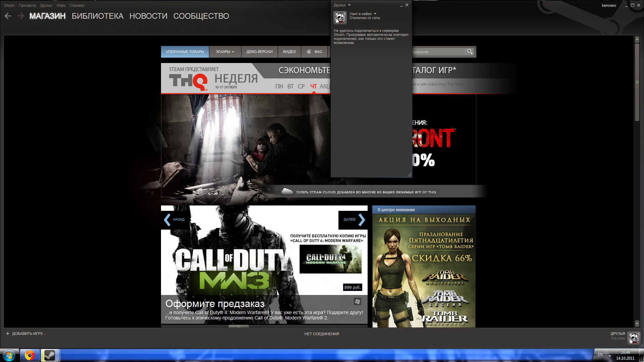Click the НЕТ СОЕДИНЕНИЯ status text
Screen dimensions: 644x362
(x=322, y=334)
